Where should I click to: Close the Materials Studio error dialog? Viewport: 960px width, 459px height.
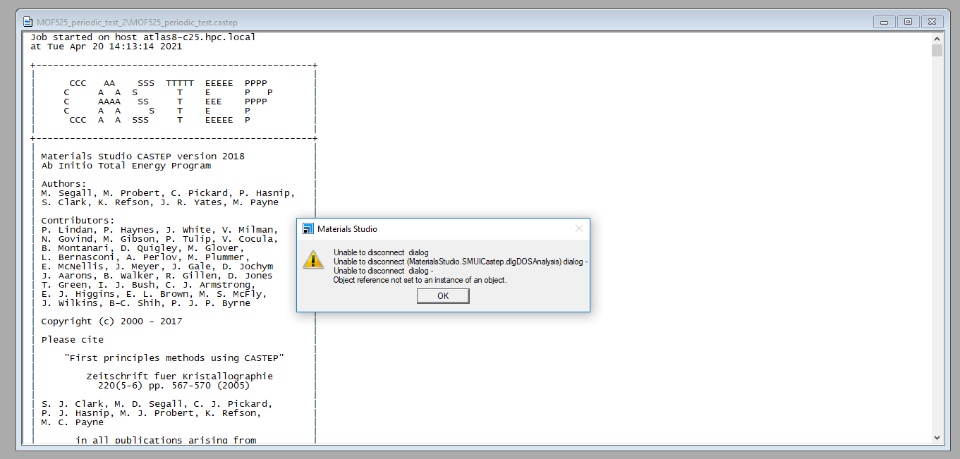coord(579,229)
